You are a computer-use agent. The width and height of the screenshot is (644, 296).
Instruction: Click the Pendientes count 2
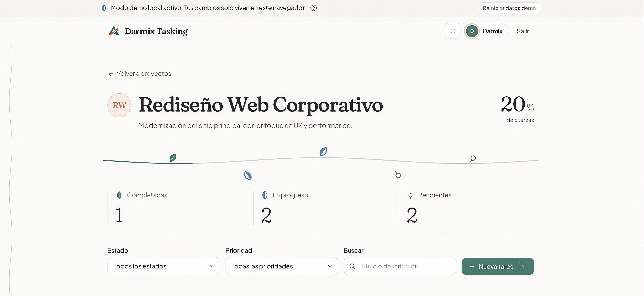click(x=412, y=215)
